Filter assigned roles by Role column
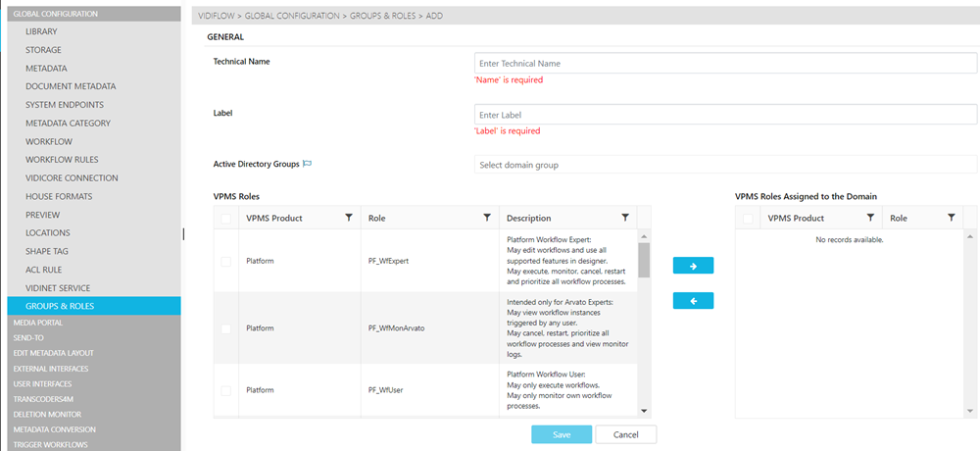Image resolution: width=980 pixels, height=451 pixels. click(x=951, y=218)
